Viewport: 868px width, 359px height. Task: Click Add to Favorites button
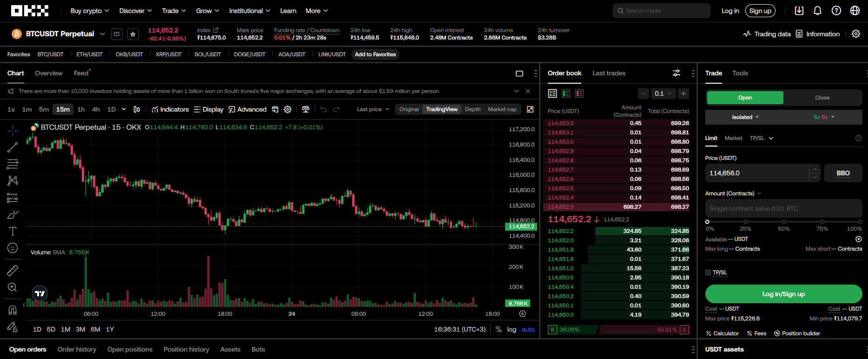pyautogui.click(x=375, y=54)
